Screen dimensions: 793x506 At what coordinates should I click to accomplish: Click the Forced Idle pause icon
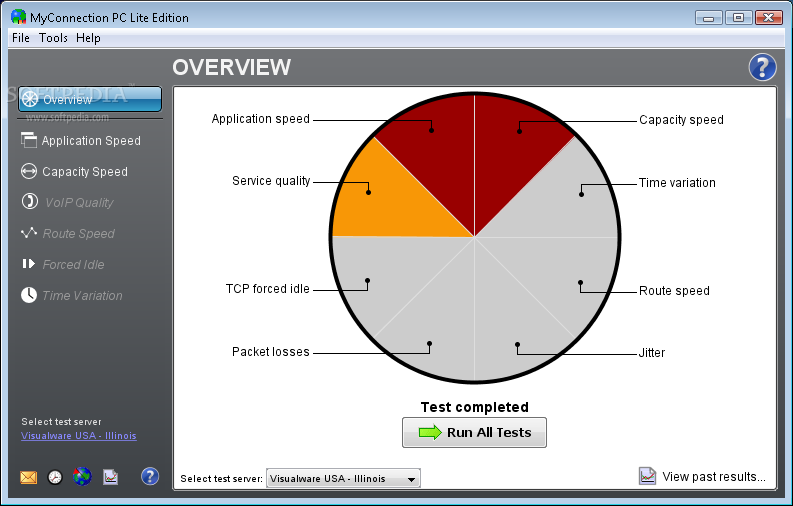(x=29, y=264)
